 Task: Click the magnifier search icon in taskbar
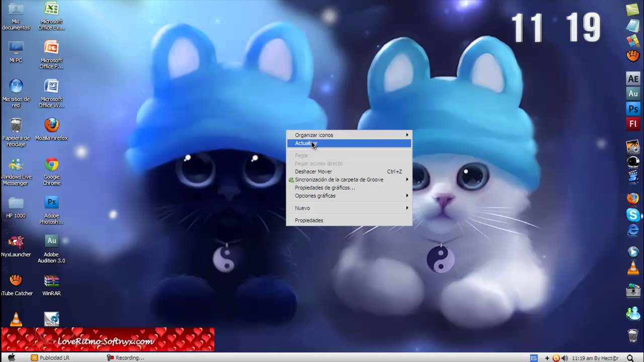(x=630, y=358)
